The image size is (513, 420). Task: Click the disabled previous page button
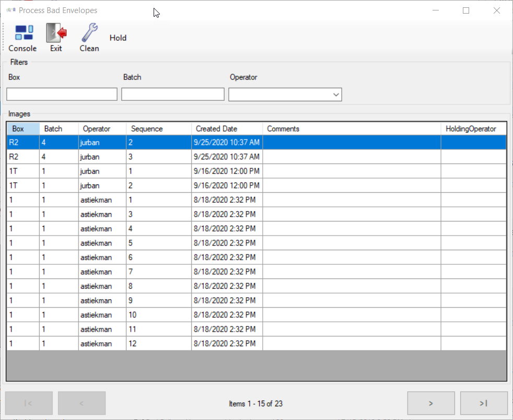coord(82,403)
